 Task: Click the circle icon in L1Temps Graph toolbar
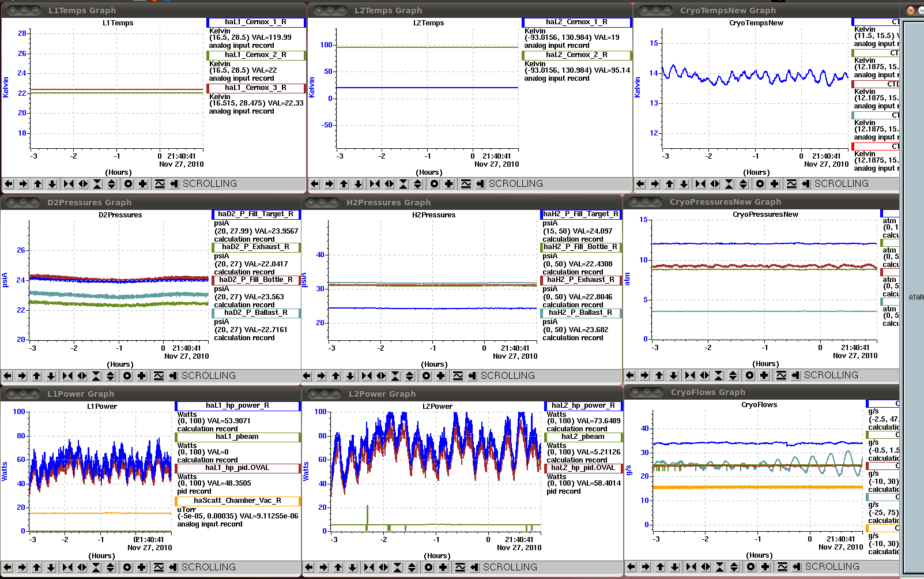[x=129, y=184]
